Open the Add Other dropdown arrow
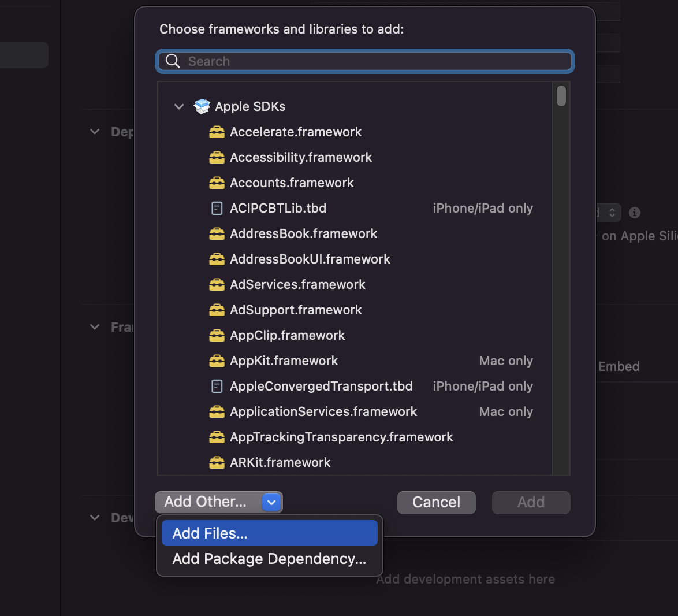This screenshot has height=616, width=678. click(x=271, y=502)
